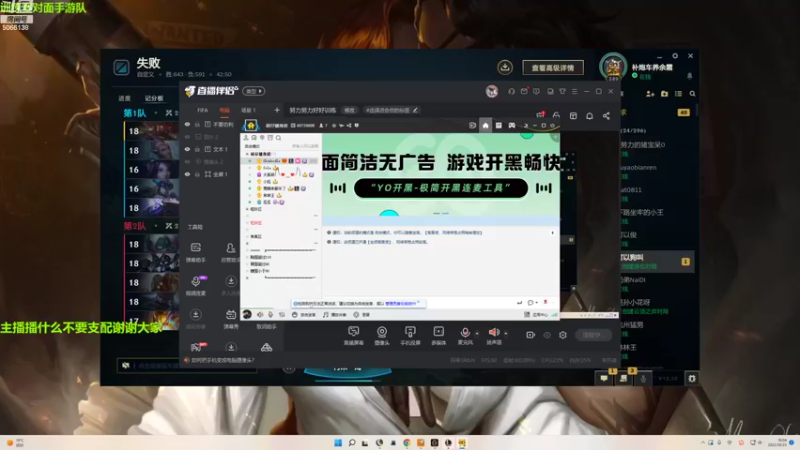Click the 直播伴侣 user avatar
Viewport: 800px width, 450px height.
click(492, 91)
